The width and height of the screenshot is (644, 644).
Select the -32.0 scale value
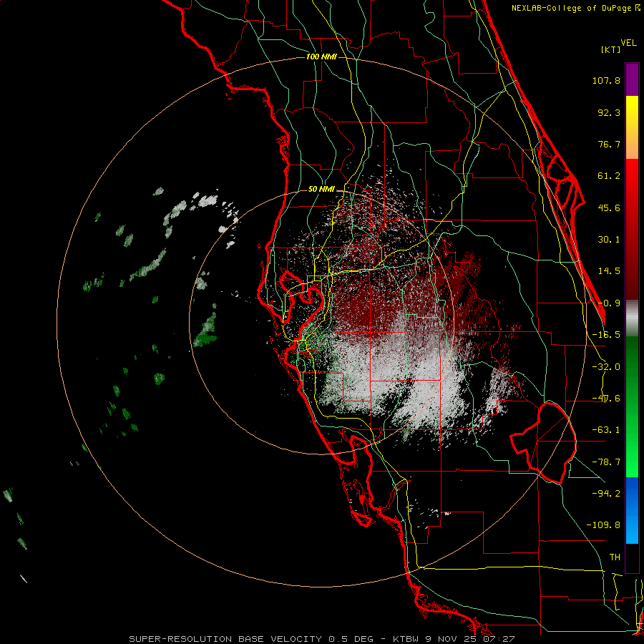606,367
